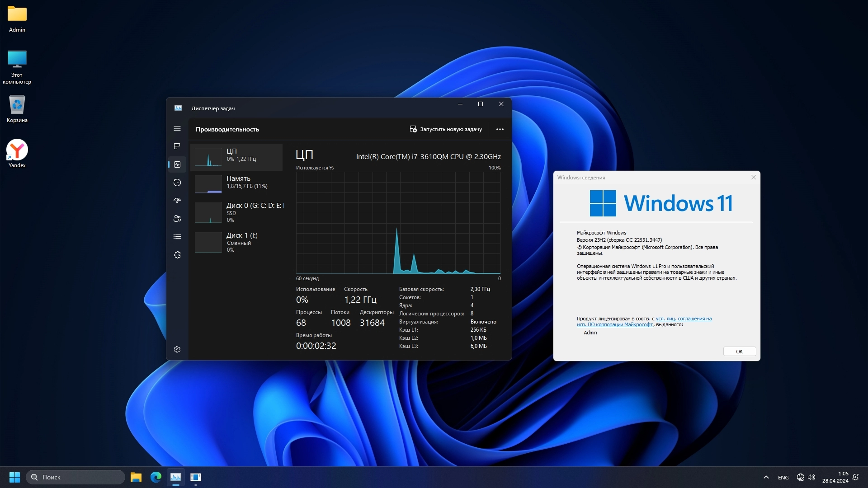The height and width of the screenshot is (488, 868).
Task: Open Startup apps icon in sidebar
Action: click(177, 200)
